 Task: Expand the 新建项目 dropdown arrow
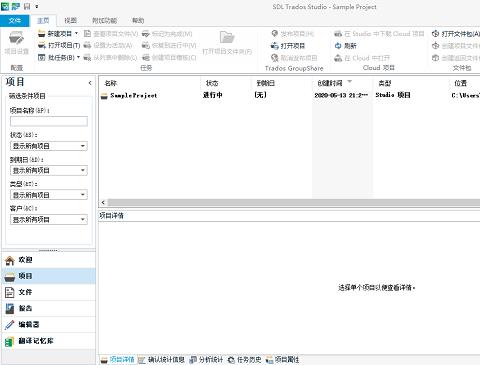tap(76, 33)
